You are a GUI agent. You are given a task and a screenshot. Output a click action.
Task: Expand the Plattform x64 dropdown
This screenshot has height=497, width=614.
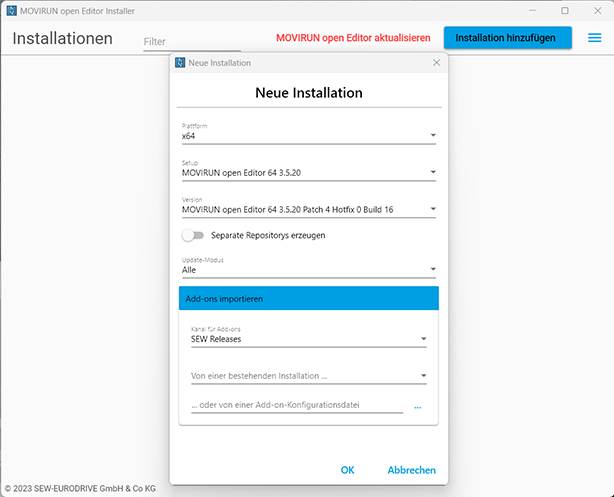pos(433,135)
